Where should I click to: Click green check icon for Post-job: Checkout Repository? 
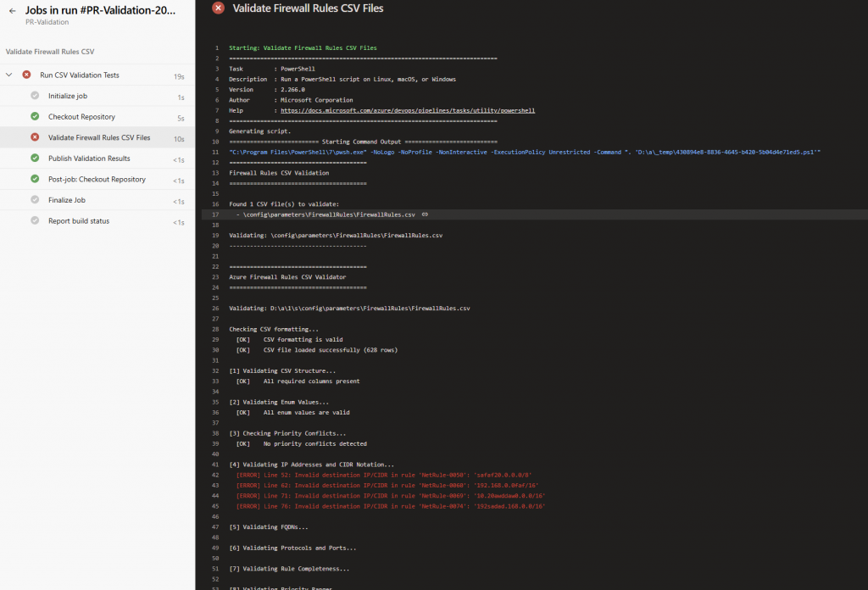[35, 179]
